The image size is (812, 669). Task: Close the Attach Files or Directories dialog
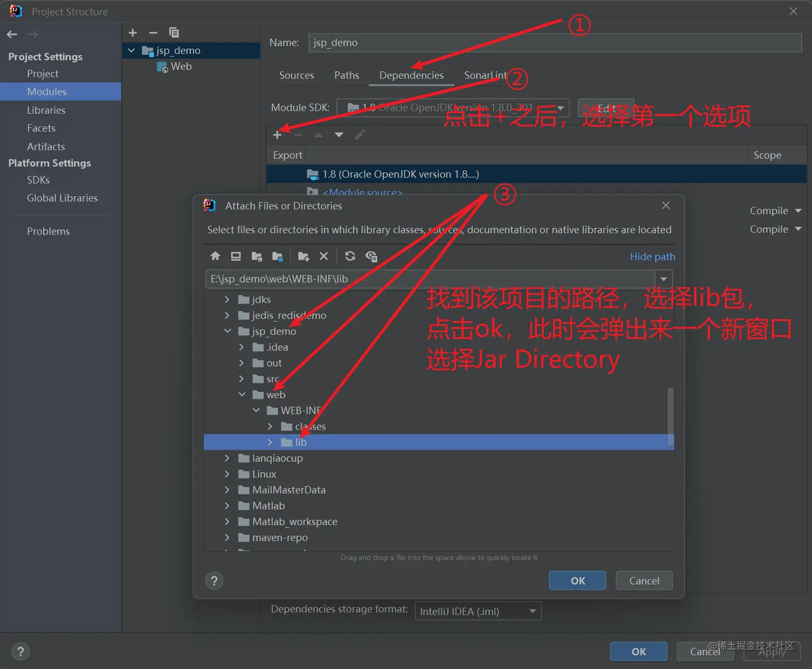666,205
